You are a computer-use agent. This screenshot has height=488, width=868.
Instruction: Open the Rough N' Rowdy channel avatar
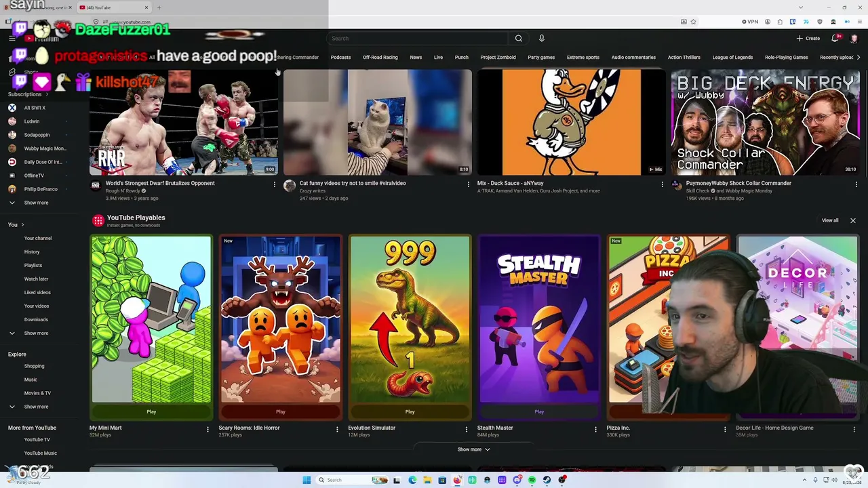point(96,186)
